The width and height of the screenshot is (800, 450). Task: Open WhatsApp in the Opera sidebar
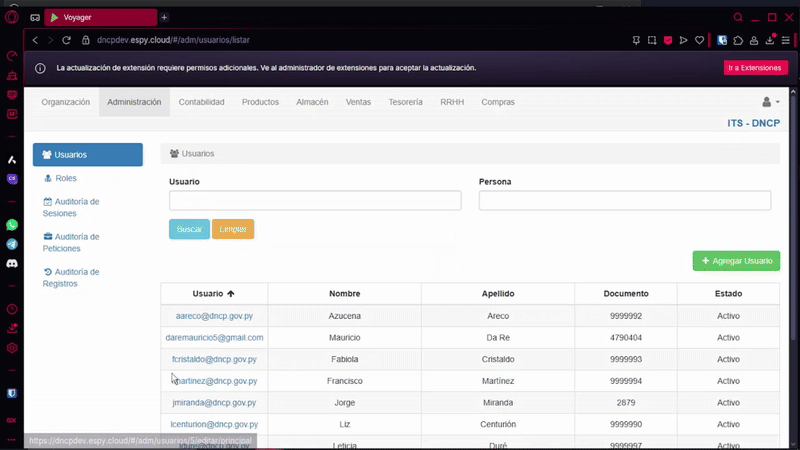(12, 225)
